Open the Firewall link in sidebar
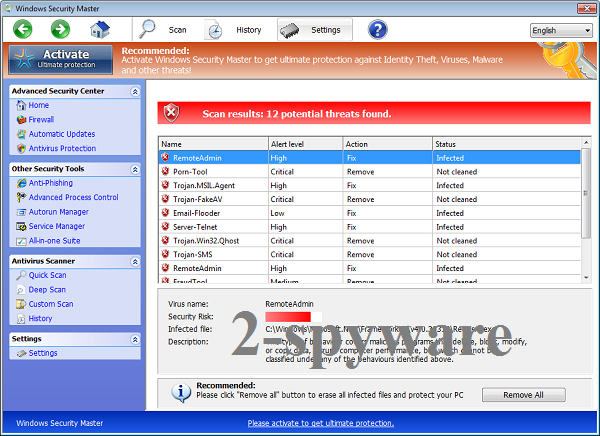Image resolution: width=600 pixels, height=436 pixels. [x=41, y=119]
